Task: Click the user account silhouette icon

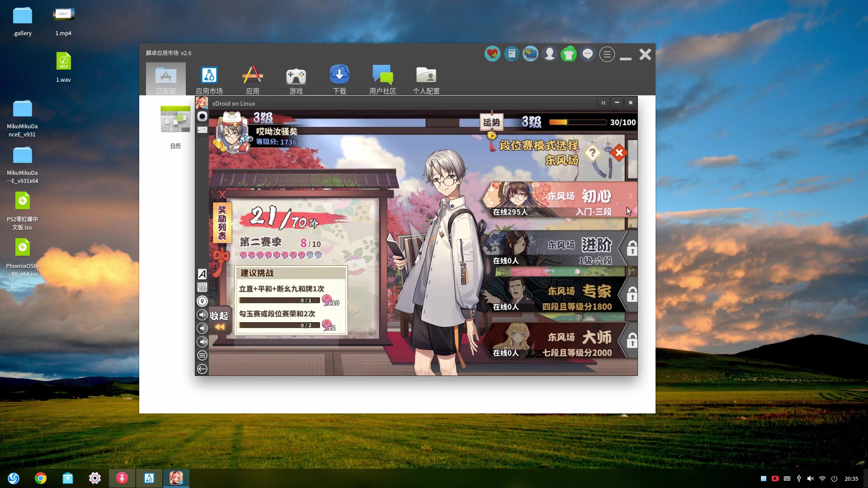Action: click(549, 54)
